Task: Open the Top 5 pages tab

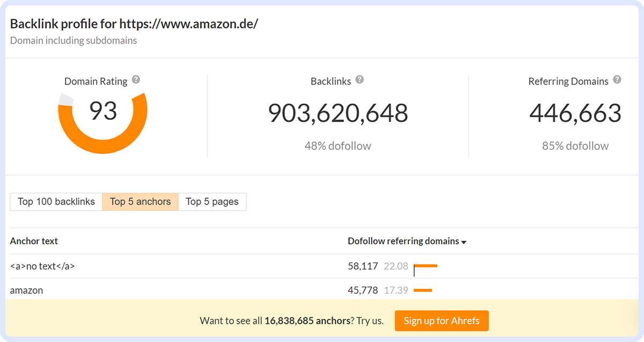Action: [212, 202]
